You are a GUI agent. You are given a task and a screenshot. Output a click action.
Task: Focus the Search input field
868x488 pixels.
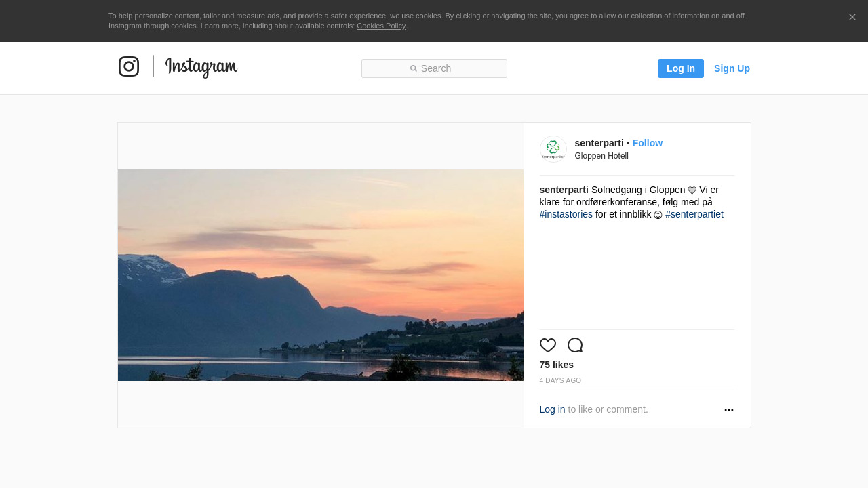(x=434, y=68)
